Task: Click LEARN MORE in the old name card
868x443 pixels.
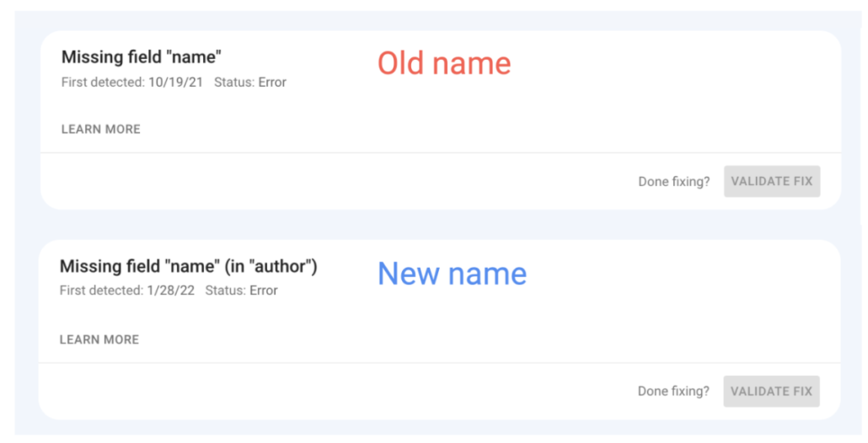Action: coord(100,130)
